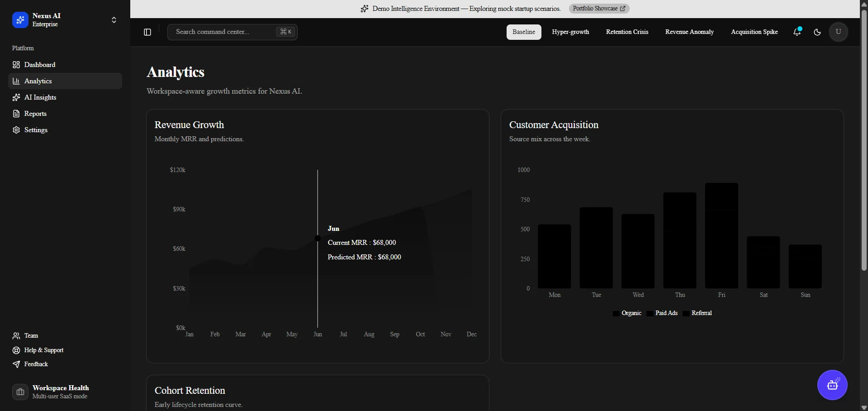Click the Reports document icon

[16, 114]
